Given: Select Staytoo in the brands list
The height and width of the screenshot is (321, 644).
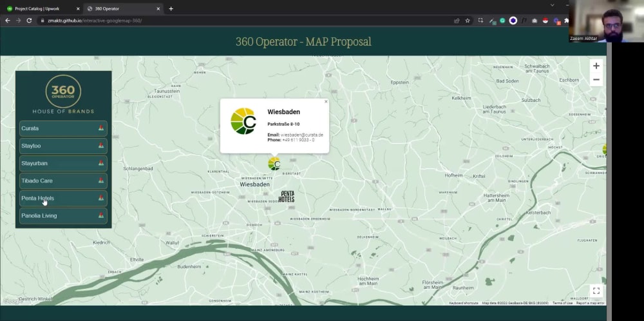Looking at the screenshot, I should coord(63,146).
